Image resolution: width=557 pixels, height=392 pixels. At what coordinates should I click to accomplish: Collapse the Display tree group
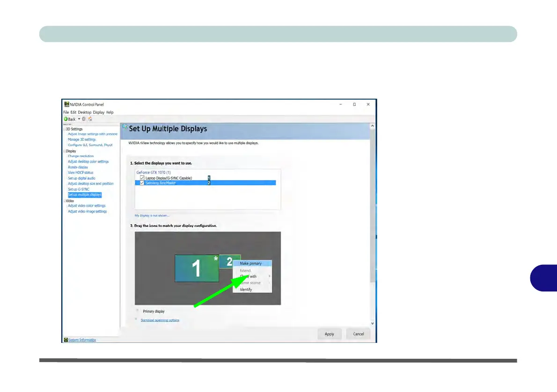(x=64, y=151)
